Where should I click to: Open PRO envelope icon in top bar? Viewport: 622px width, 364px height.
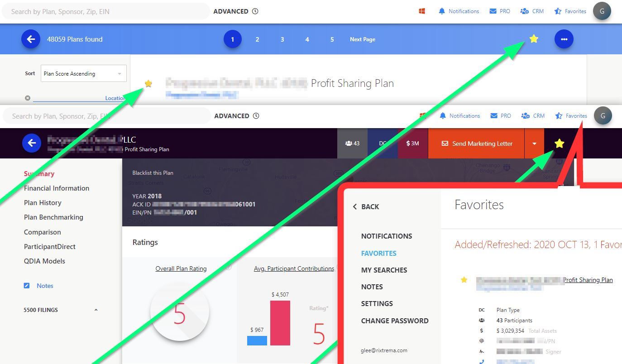point(493,11)
